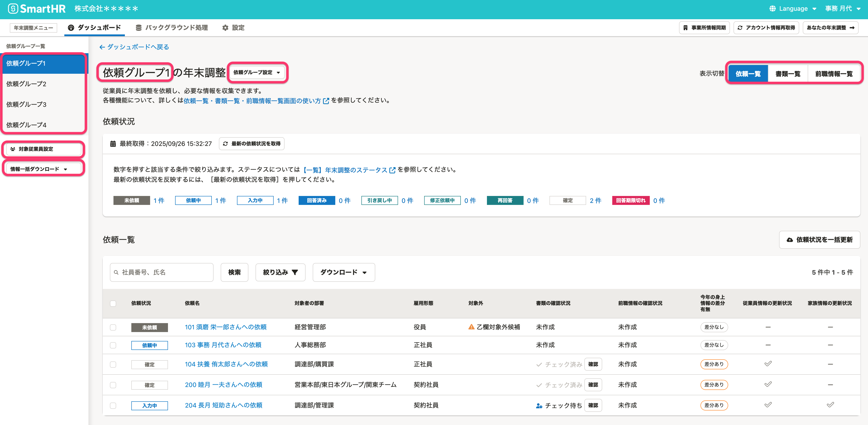
Task: Click the SmartHR logo icon
Action: [x=13, y=9]
